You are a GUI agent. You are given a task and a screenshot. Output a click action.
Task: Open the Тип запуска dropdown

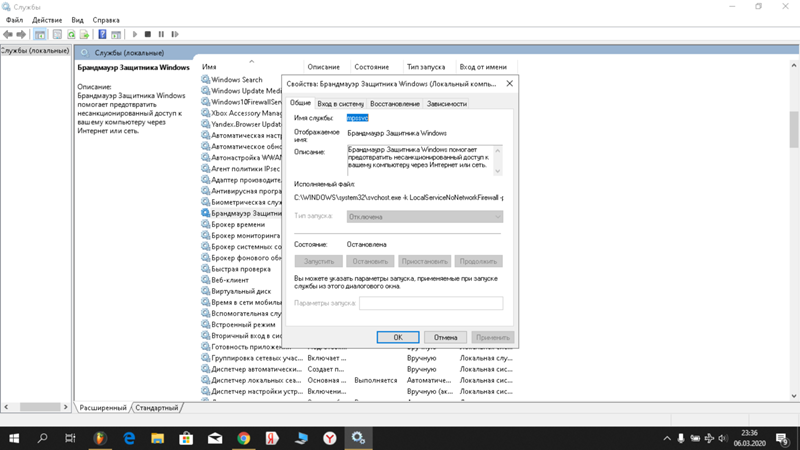[x=424, y=216]
